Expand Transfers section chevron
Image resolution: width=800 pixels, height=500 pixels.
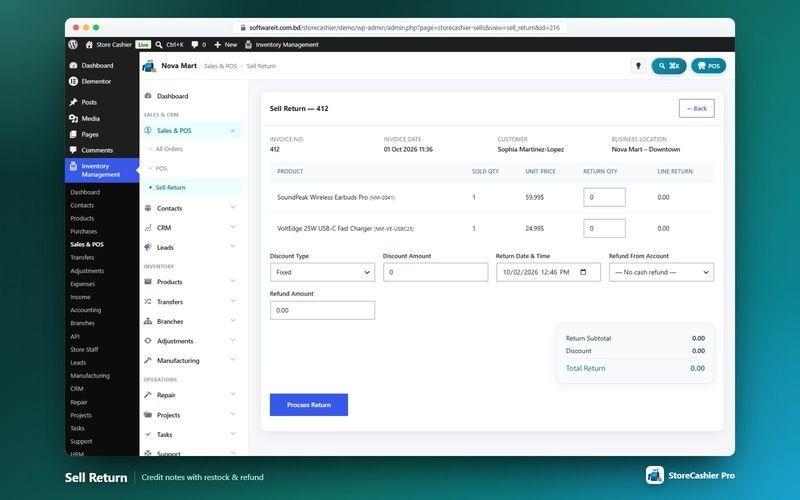click(233, 301)
